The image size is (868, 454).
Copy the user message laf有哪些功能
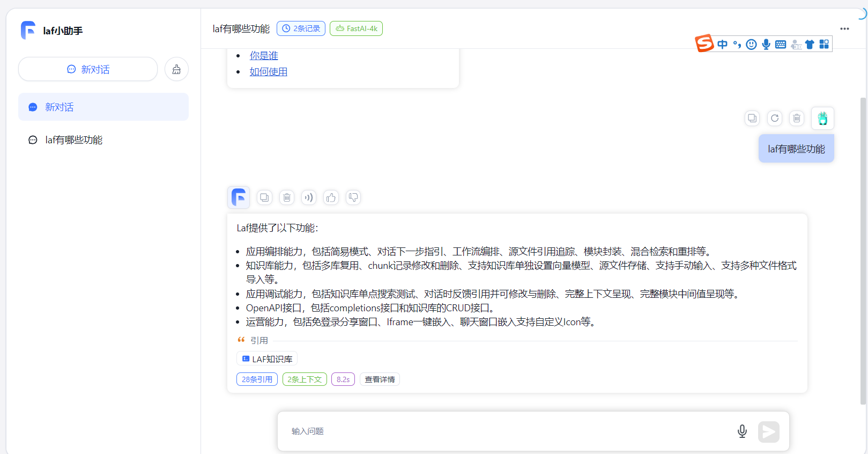(752, 118)
